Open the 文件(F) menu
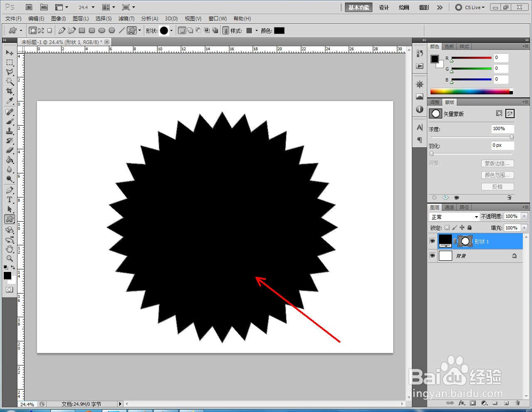This screenshot has width=532, height=412. (x=13, y=18)
